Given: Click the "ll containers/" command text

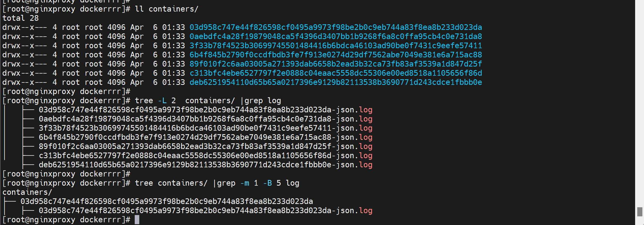Looking at the screenshot, I should tap(166, 9).
